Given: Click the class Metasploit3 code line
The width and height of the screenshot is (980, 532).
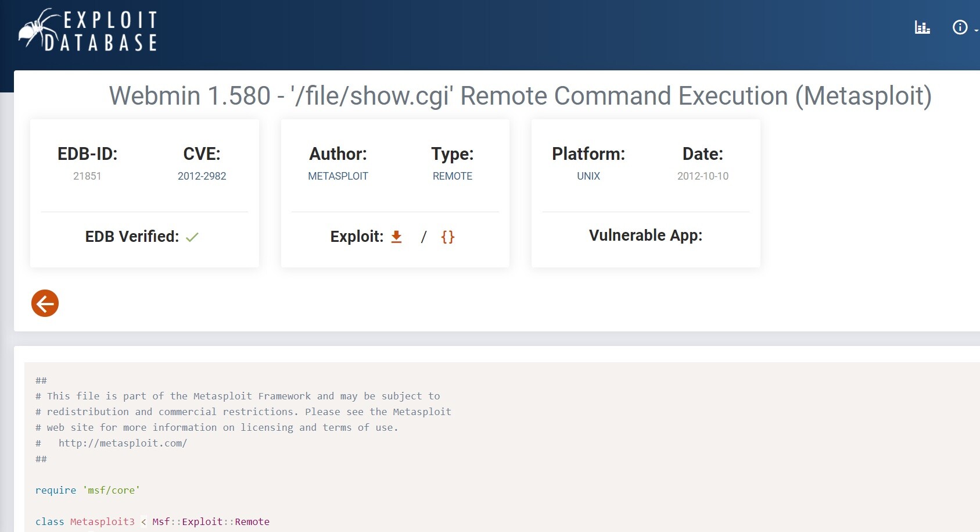Looking at the screenshot, I should tap(152, 522).
